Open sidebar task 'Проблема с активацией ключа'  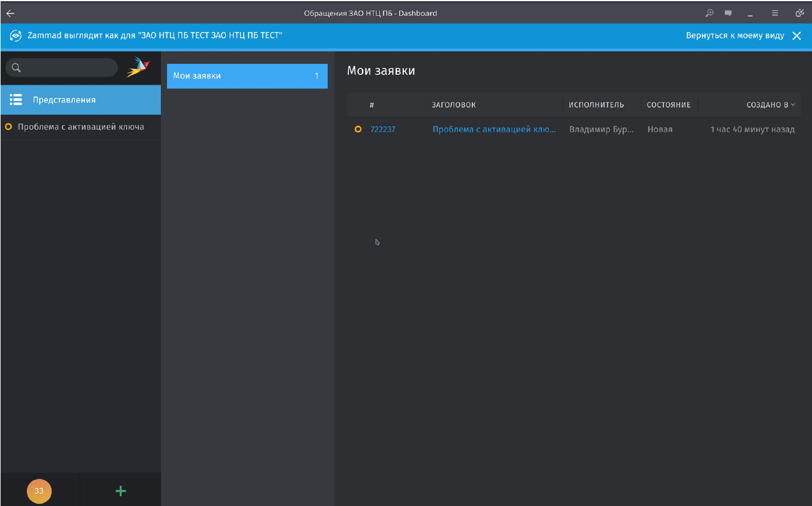(x=81, y=127)
